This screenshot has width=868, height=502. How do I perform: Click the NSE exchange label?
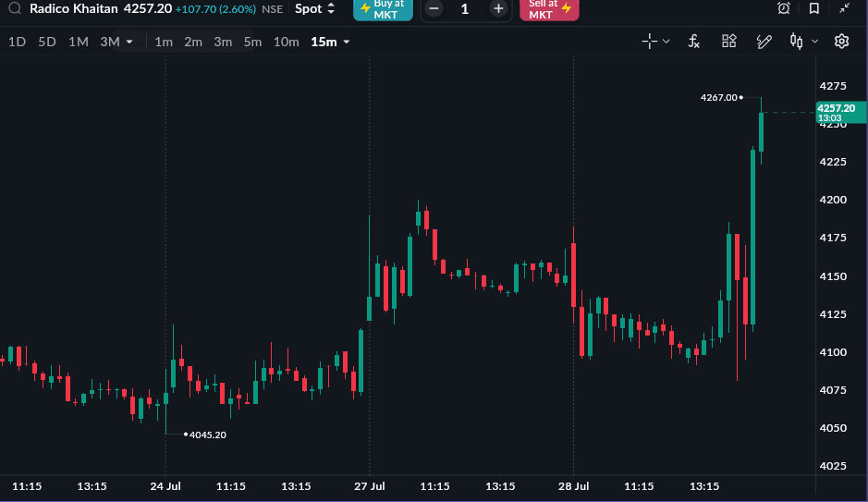[273, 9]
